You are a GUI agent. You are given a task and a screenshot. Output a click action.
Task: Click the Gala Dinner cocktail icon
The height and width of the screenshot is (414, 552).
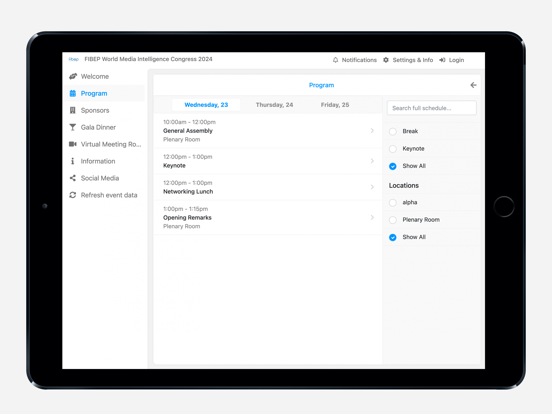tap(73, 127)
